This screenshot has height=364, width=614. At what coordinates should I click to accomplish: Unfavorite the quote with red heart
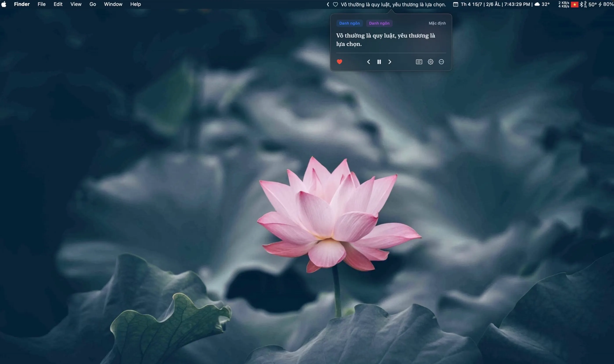coord(339,62)
